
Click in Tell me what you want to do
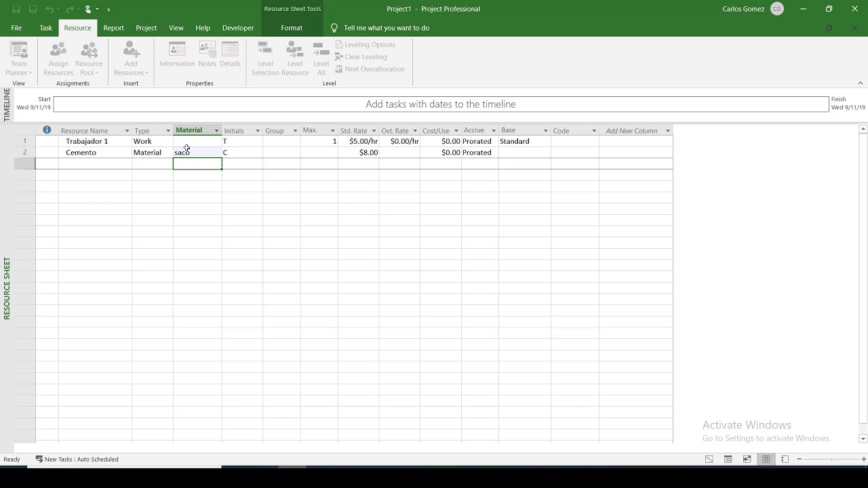point(387,28)
